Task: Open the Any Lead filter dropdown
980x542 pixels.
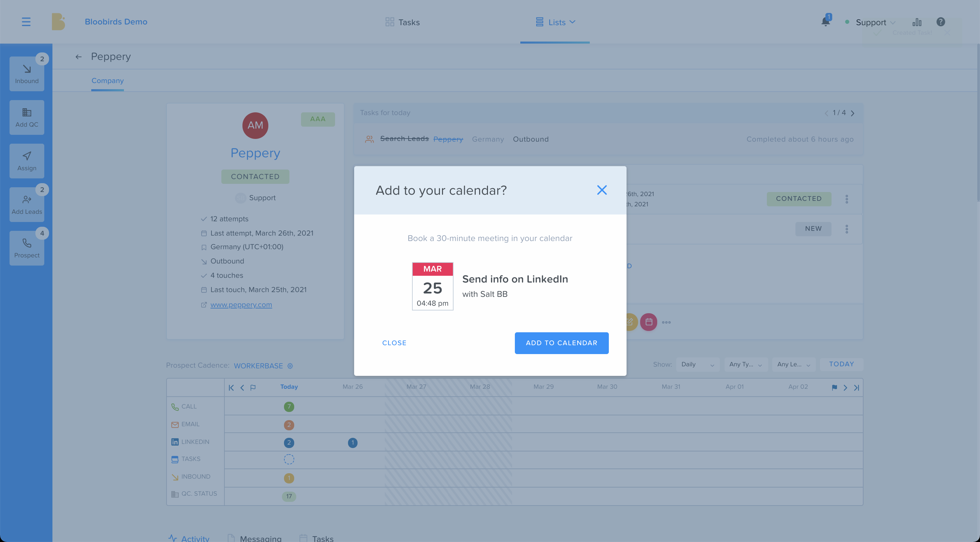Action: pyautogui.click(x=794, y=364)
